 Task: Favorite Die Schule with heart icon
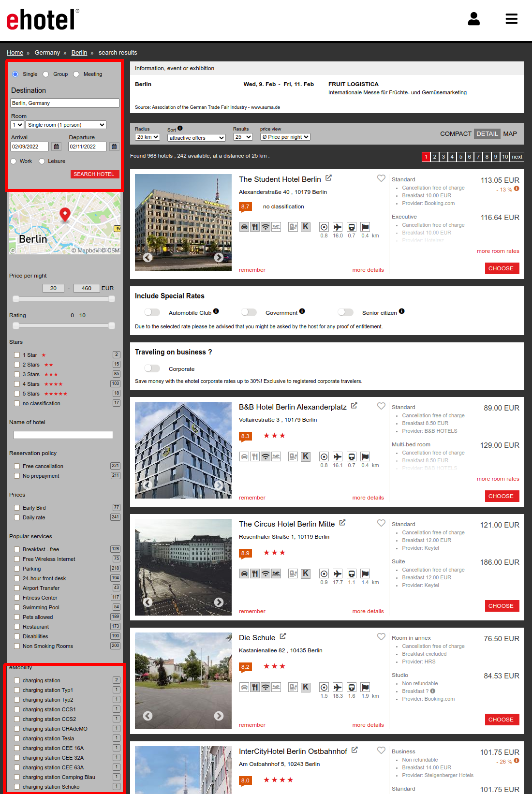tap(381, 637)
